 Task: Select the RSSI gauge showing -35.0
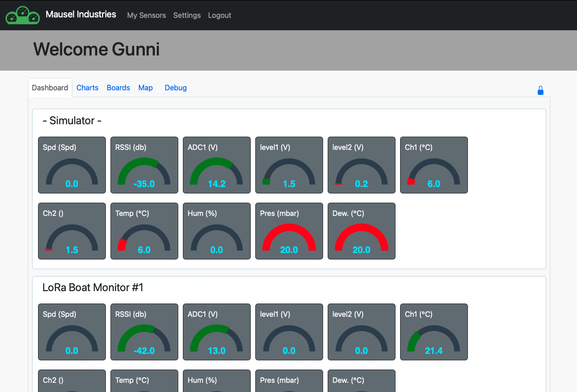click(x=144, y=165)
